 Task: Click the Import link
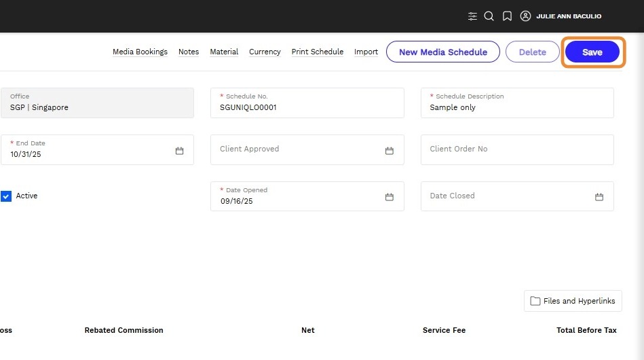[366, 52]
